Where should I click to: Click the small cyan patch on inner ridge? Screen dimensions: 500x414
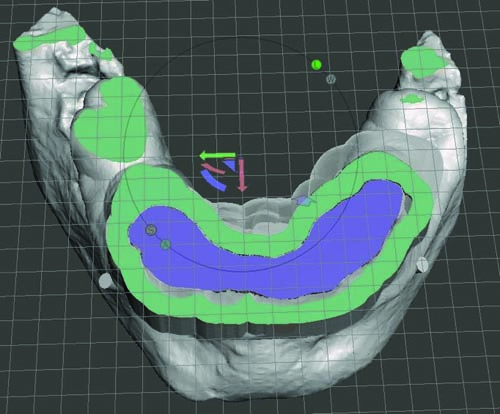pyautogui.click(x=304, y=200)
